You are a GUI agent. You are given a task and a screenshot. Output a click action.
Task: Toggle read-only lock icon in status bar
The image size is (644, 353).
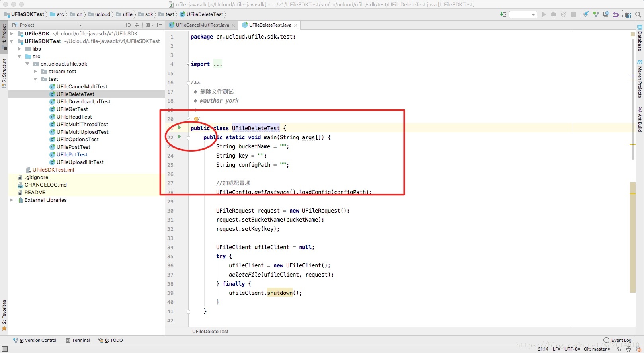point(619,349)
